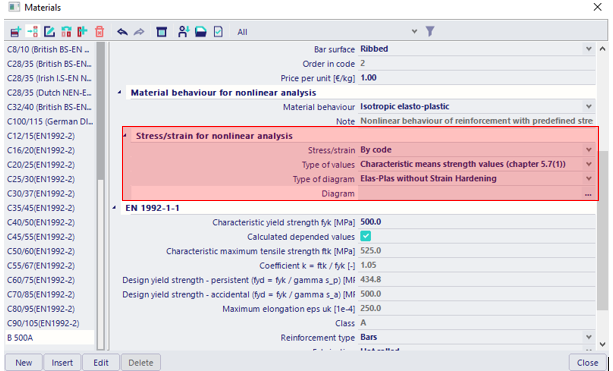Select C28/35 (Dutch NEN-E...) material

[x=49, y=93]
